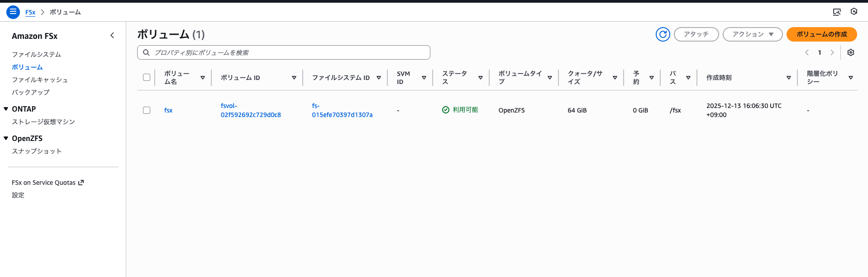Click the external link icon beside Service Quotas

pyautogui.click(x=81, y=183)
